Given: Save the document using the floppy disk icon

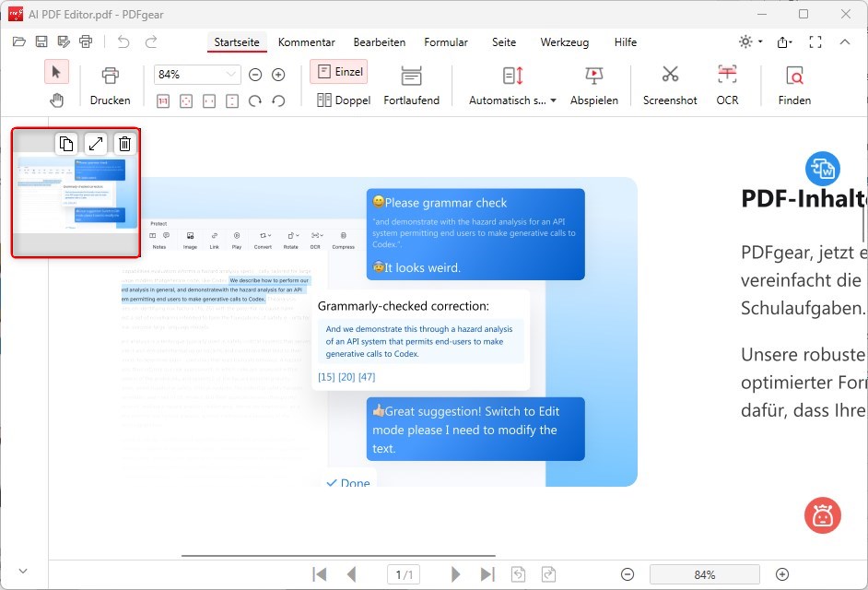Looking at the screenshot, I should [x=41, y=41].
